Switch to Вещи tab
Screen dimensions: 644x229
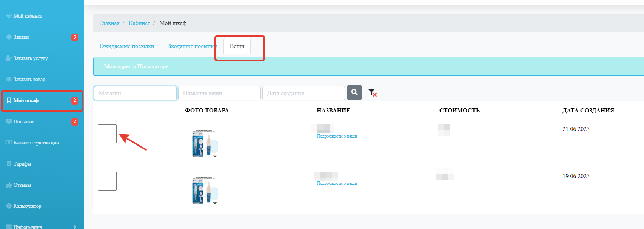[237, 46]
